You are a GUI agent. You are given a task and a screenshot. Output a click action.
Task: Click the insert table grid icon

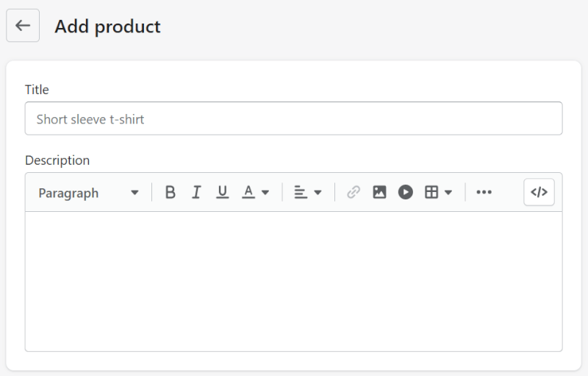point(431,193)
